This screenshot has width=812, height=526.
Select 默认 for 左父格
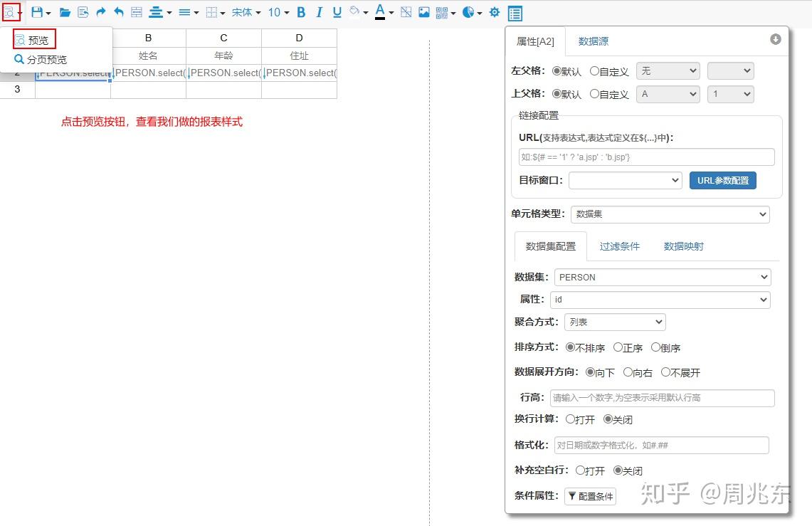557,71
